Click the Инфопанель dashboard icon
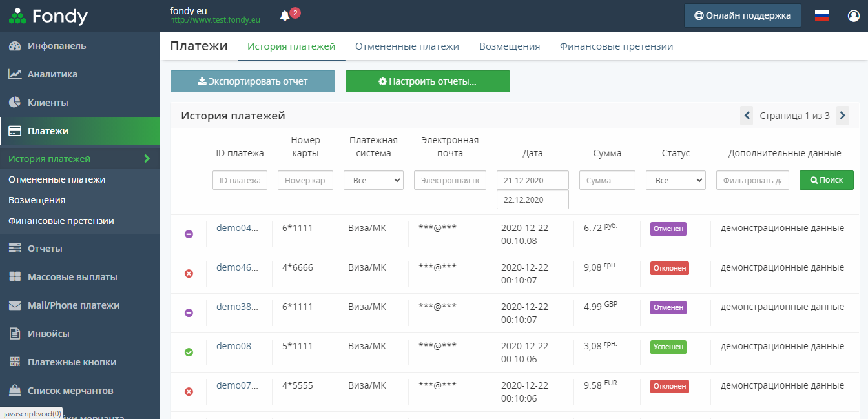This screenshot has height=419, width=868. tap(15, 46)
